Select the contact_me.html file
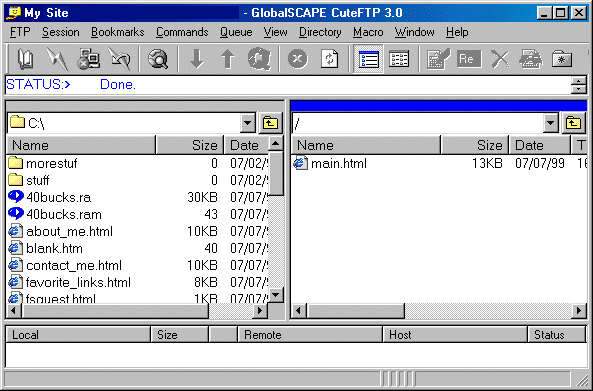This screenshot has width=593, height=391. click(65, 265)
